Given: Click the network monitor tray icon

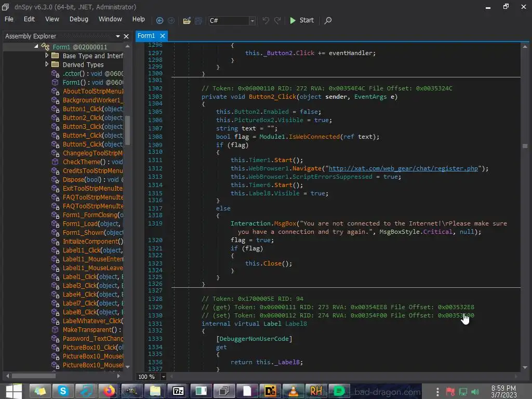Looking at the screenshot, I should click(463, 392).
